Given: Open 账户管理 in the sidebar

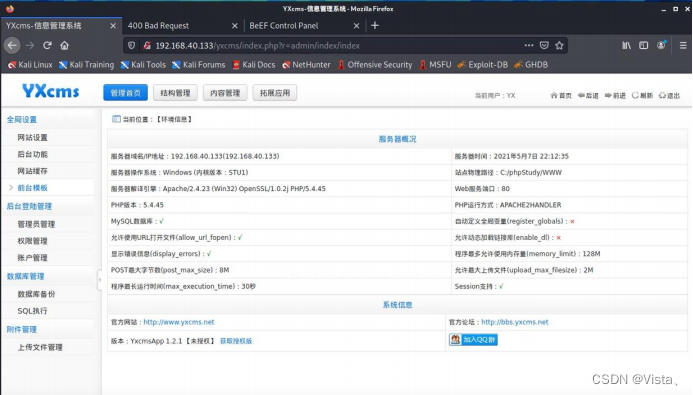Looking at the screenshot, I should coord(32,258).
